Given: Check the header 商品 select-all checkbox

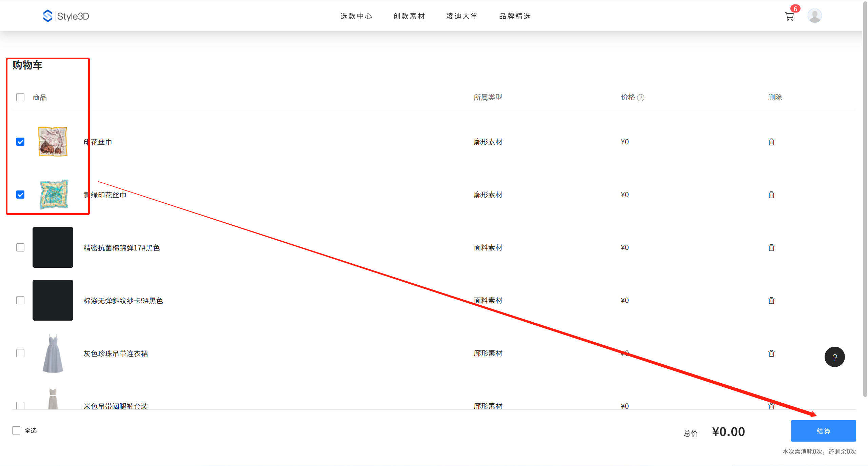Looking at the screenshot, I should click(20, 97).
